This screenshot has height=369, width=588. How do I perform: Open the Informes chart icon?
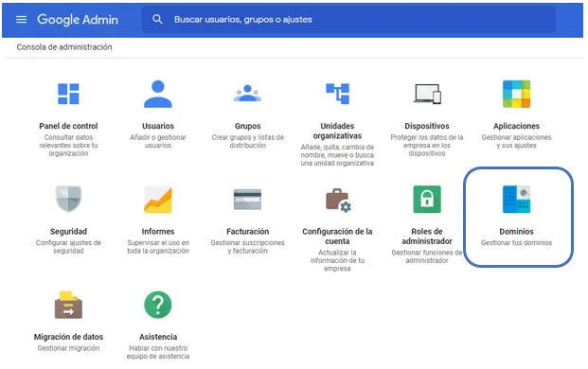tap(158, 200)
